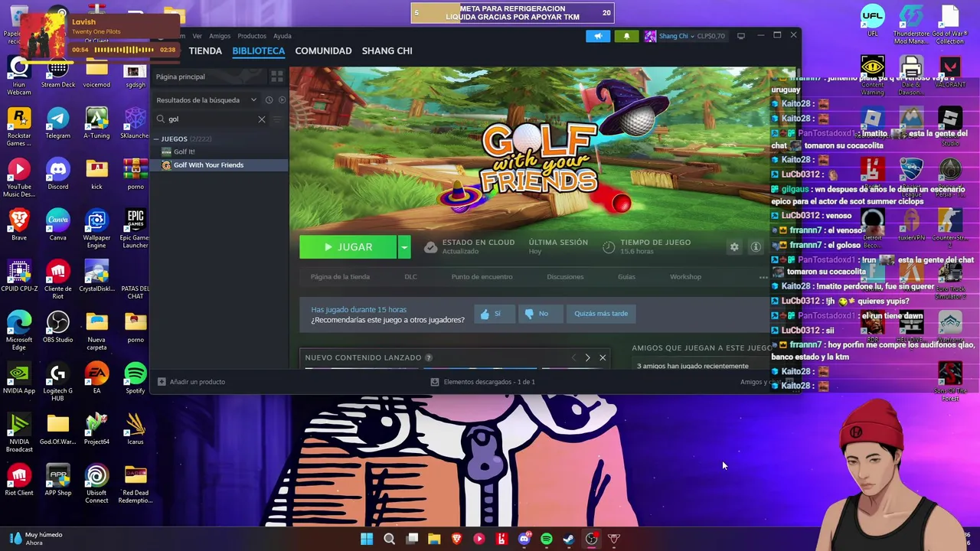The image size is (980, 551).
Task: Open advanced library filter options icon
Action: [x=277, y=119]
